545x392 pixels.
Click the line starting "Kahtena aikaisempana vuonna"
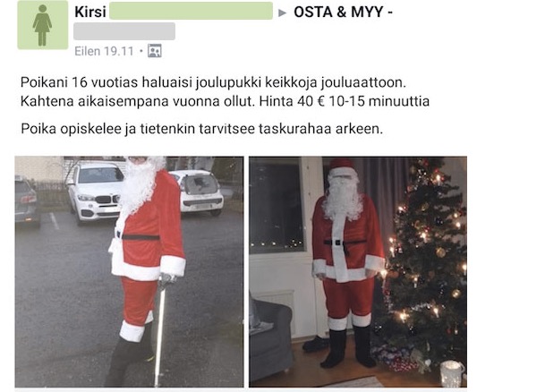[x=225, y=101]
